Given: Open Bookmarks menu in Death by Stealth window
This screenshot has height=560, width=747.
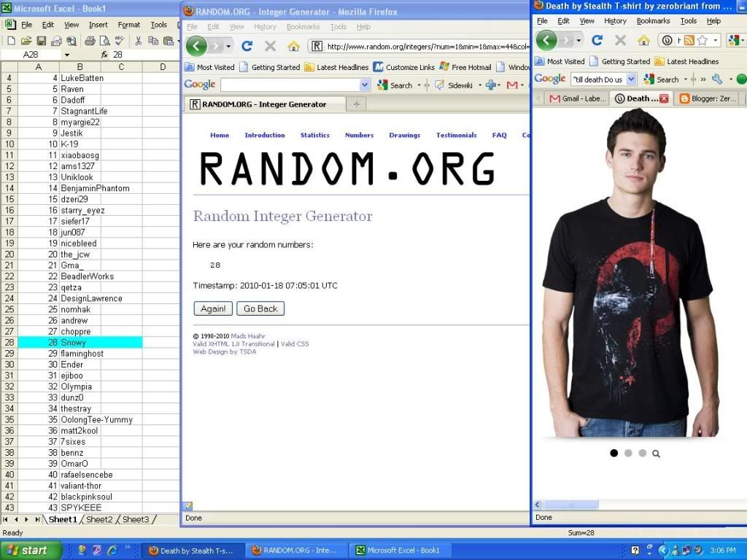Looking at the screenshot, I should coord(653,21).
